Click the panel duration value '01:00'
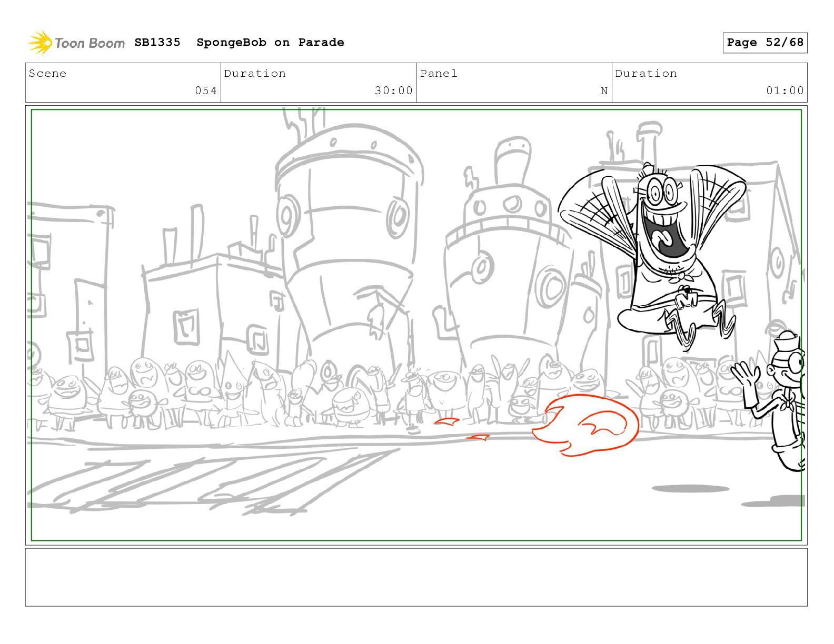The height and width of the screenshot is (644, 834). pos(785,90)
